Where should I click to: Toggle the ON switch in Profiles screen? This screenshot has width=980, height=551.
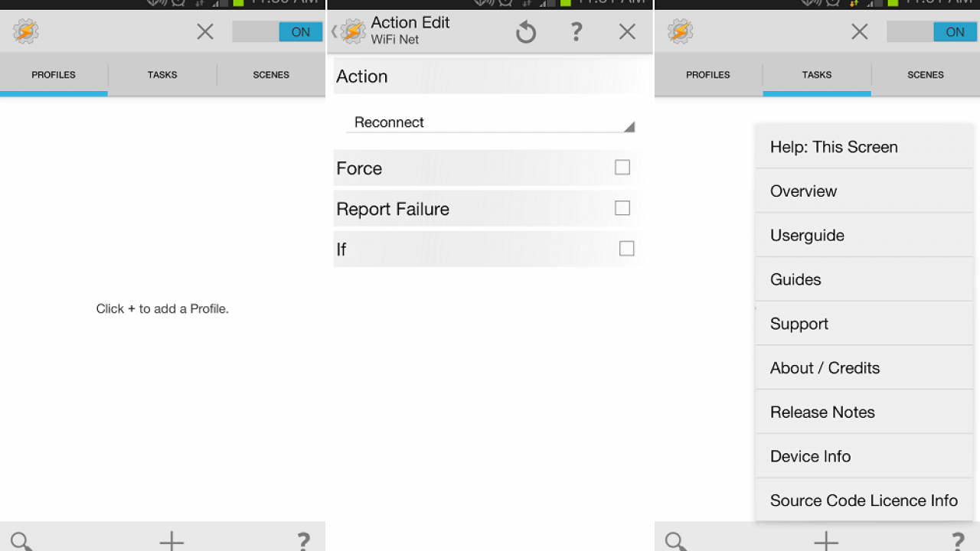278,31
